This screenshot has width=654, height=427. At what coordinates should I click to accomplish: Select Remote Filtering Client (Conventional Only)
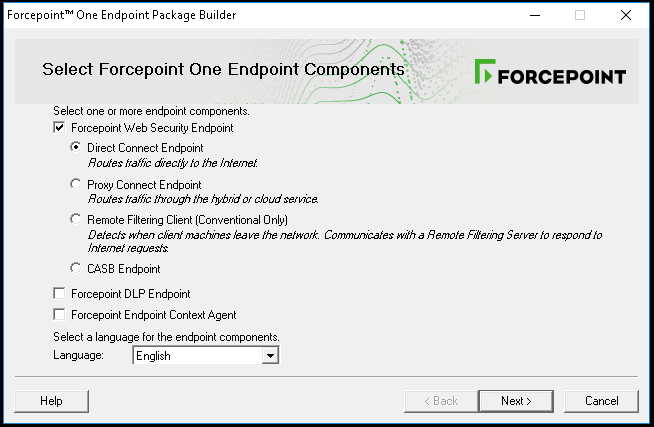point(76,219)
